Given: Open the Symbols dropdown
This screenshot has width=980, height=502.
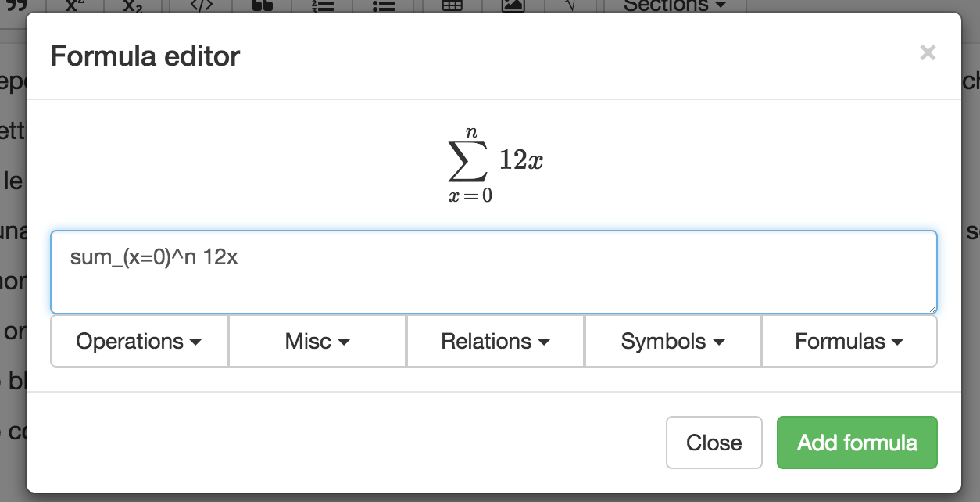Looking at the screenshot, I should click(673, 342).
